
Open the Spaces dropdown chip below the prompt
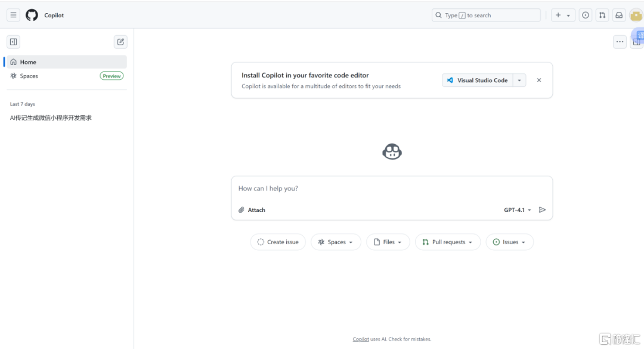336,242
